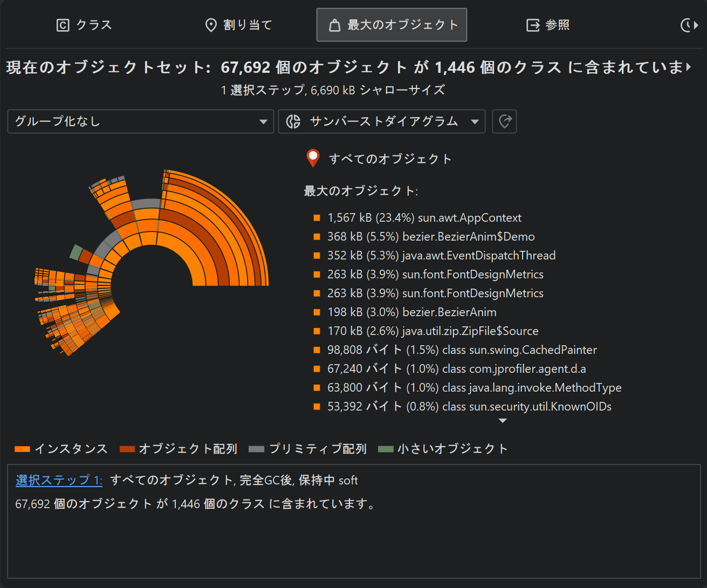Select the 最大のオブジェクト tab

[x=392, y=25]
